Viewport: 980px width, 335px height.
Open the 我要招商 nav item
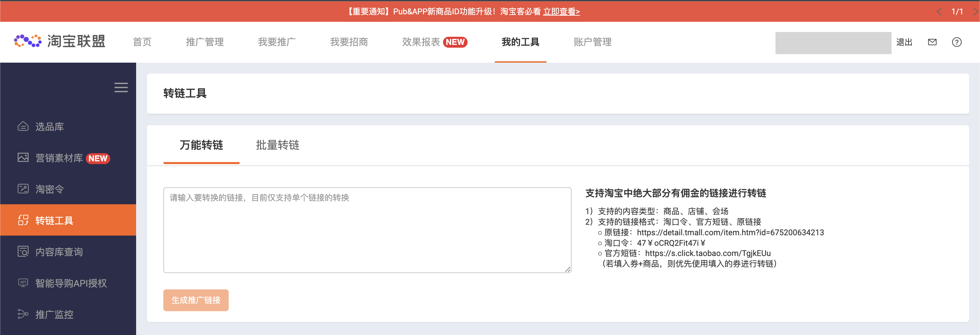pyautogui.click(x=349, y=42)
